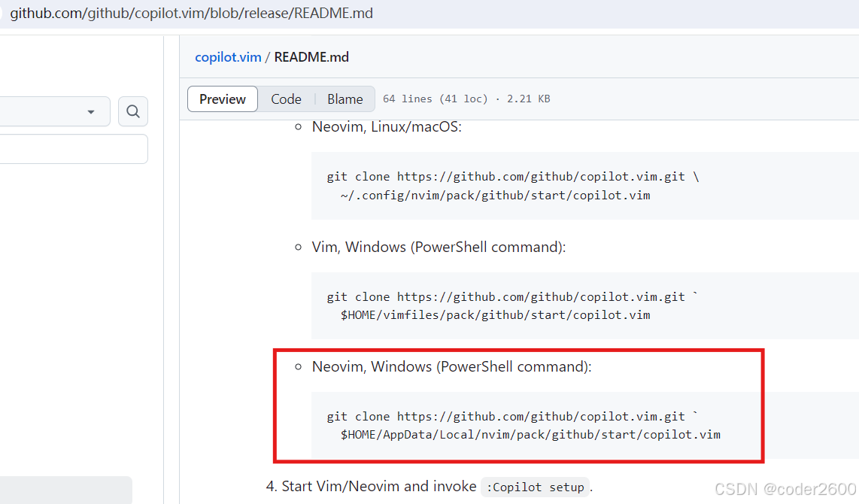The image size is (859, 504).
Task: Click the '64 lines (41 loc) · 2.21 KB' info text
Action: [x=466, y=99]
